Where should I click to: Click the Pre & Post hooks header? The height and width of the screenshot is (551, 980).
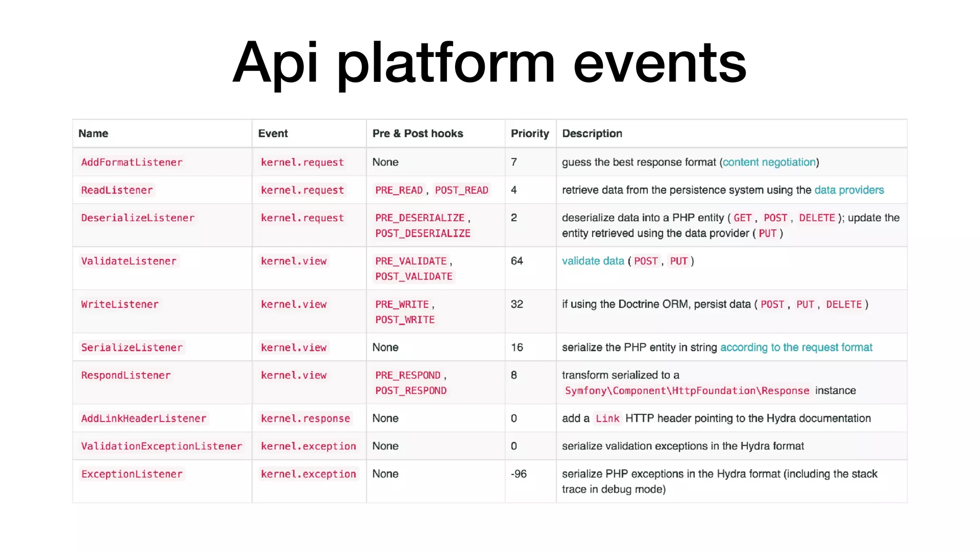(418, 133)
